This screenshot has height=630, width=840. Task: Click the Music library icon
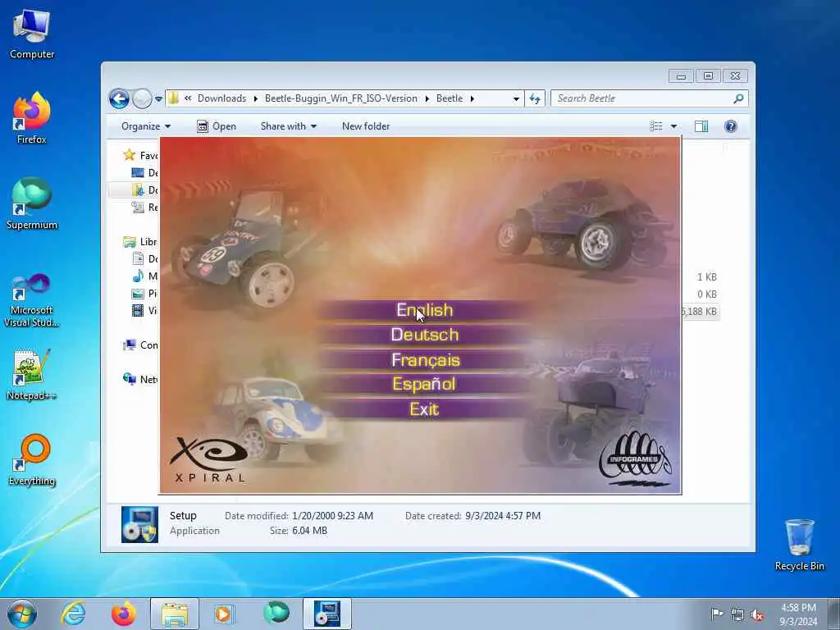point(138,276)
